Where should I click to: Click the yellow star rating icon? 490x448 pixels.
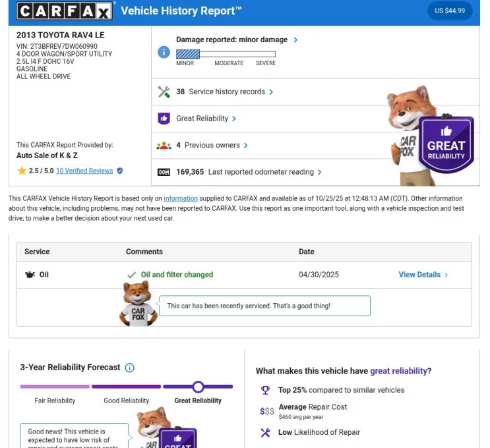tap(22, 171)
